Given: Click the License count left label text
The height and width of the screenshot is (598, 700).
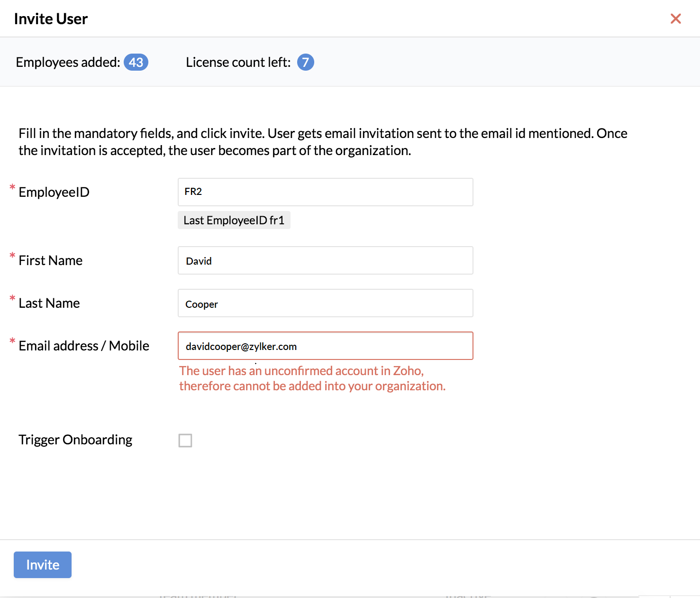Looking at the screenshot, I should tap(238, 62).
